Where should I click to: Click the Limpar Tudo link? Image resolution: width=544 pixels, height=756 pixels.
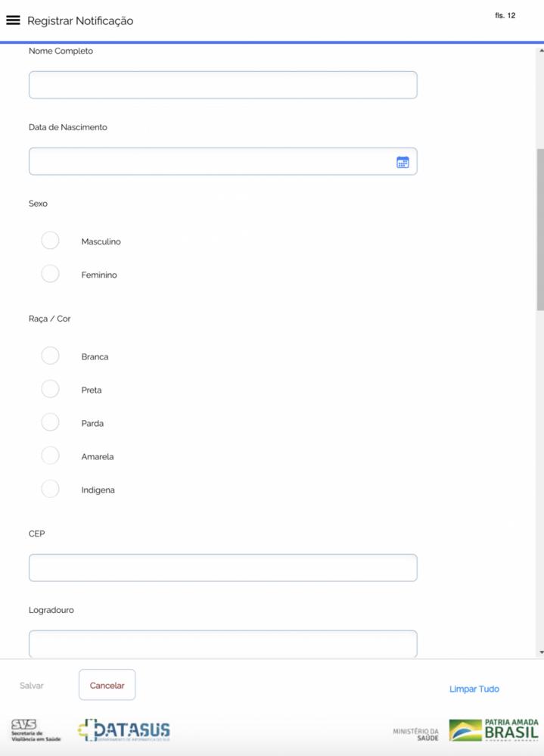tap(474, 689)
